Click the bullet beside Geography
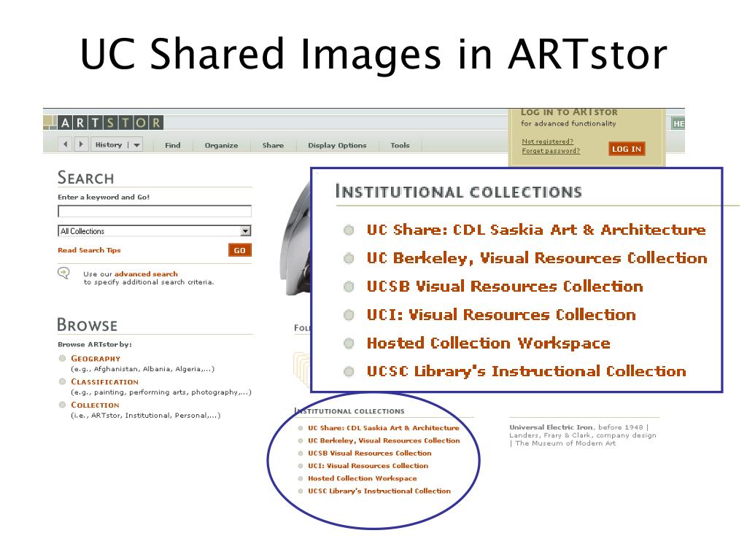 (63, 358)
